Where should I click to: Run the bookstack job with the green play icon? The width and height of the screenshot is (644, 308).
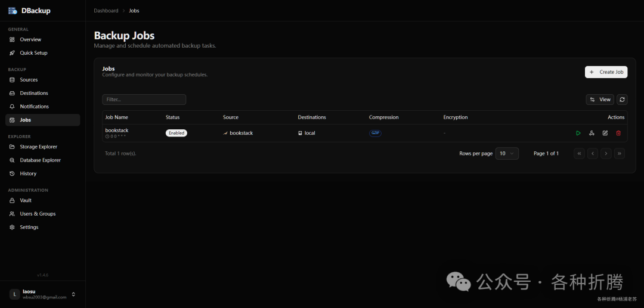578,133
